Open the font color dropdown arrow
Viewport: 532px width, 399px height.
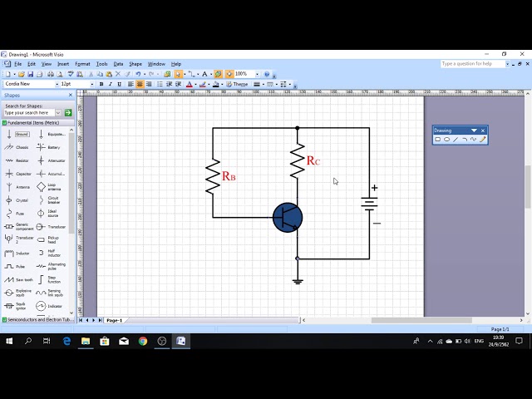click(x=195, y=85)
